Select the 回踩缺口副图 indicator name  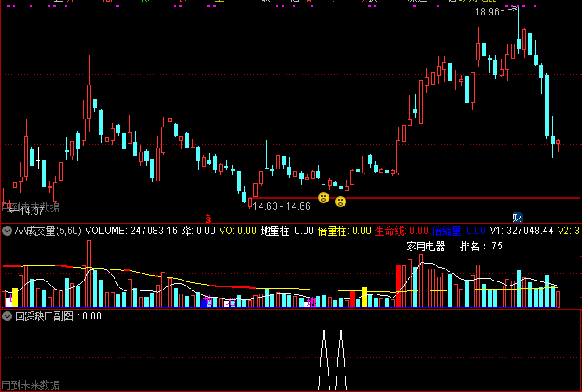[44, 316]
